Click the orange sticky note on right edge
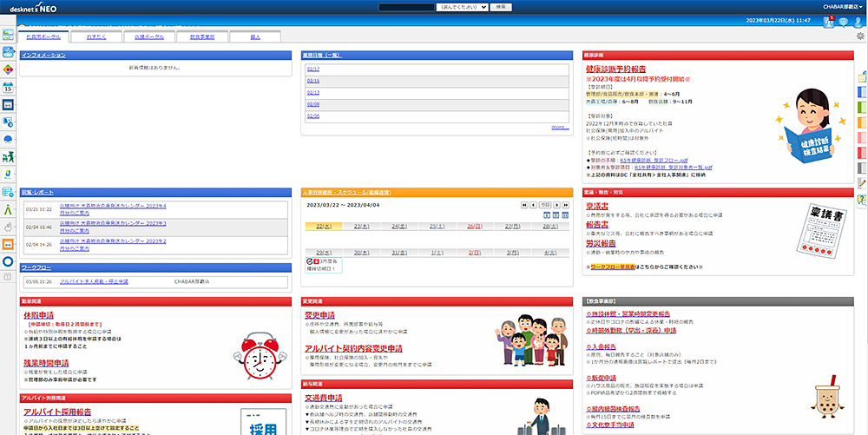 [x=862, y=122]
